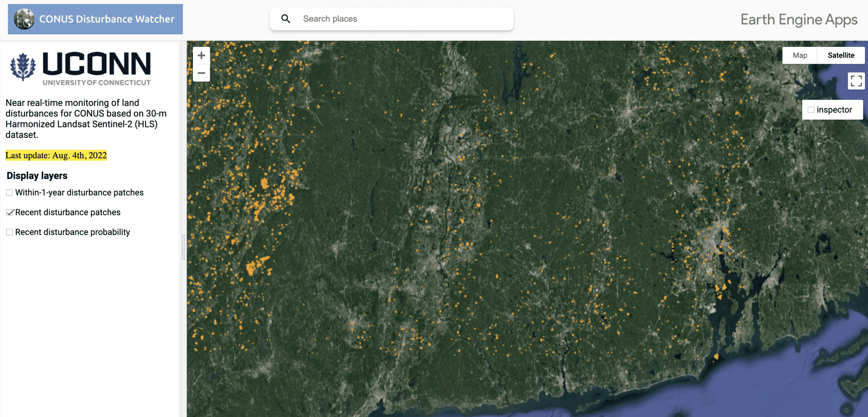Switch to the Map view tab
The height and width of the screenshot is (417, 868).
(800, 55)
